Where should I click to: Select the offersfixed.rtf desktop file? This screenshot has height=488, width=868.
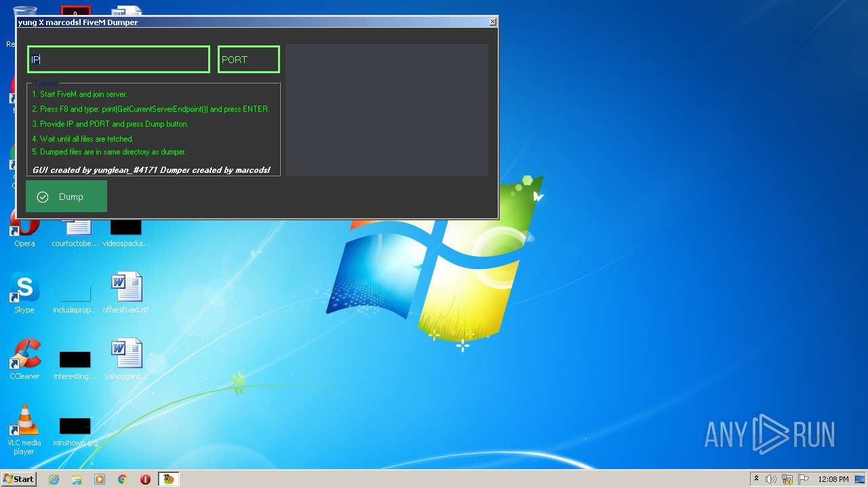tap(126, 293)
